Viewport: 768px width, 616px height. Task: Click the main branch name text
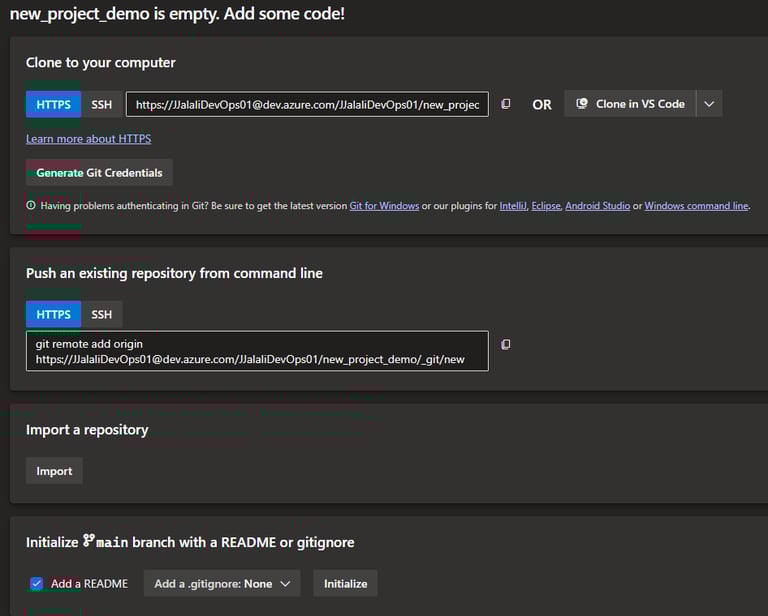coord(112,543)
